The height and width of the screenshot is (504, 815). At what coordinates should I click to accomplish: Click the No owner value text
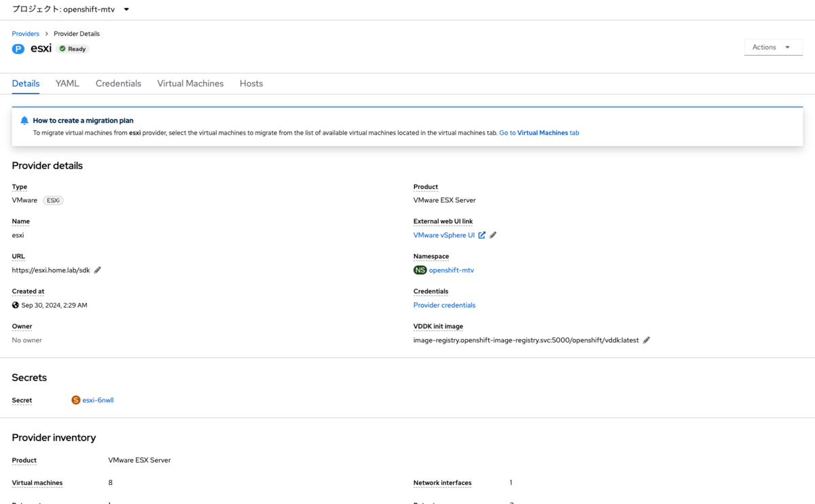tap(27, 340)
